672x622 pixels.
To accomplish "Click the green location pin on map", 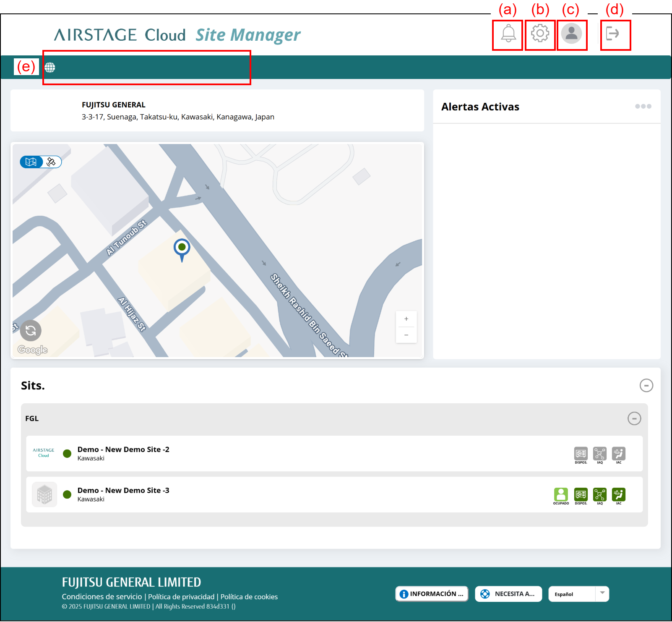I will pyautogui.click(x=182, y=248).
